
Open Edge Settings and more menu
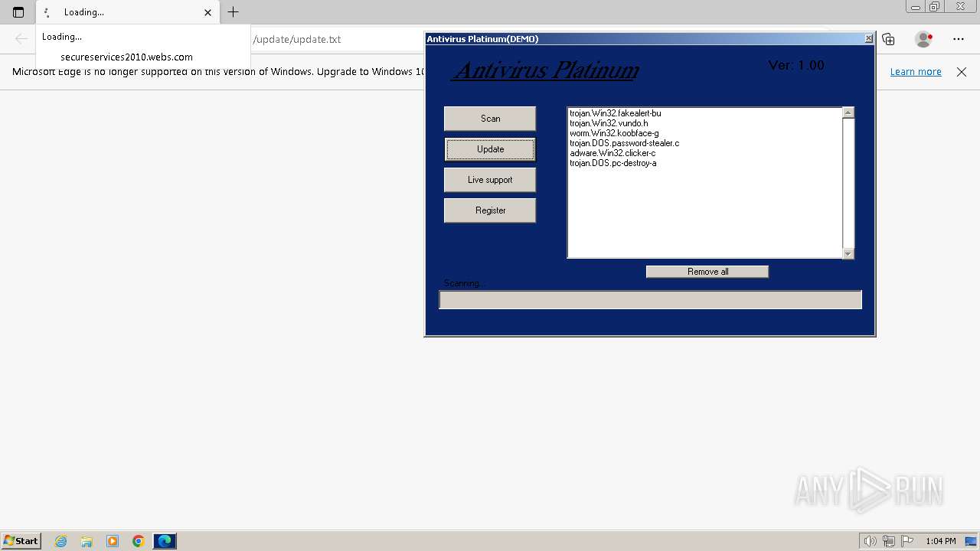pyautogui.click(x=959, y=39)
